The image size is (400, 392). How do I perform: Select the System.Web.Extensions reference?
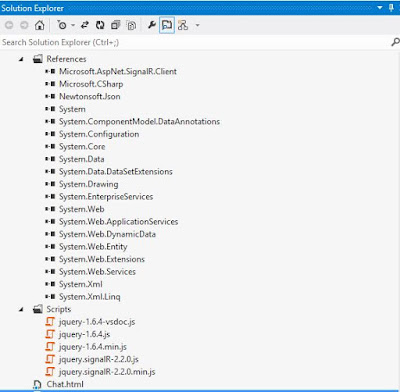102,259
